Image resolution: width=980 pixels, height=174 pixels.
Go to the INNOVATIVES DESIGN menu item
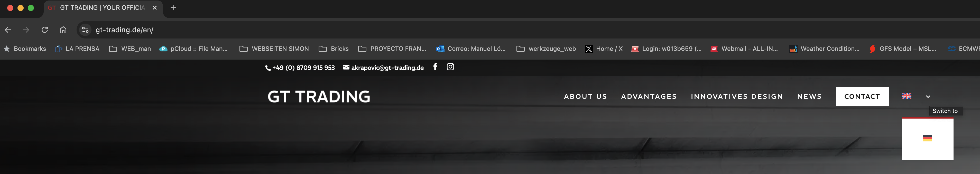(737, 96)
